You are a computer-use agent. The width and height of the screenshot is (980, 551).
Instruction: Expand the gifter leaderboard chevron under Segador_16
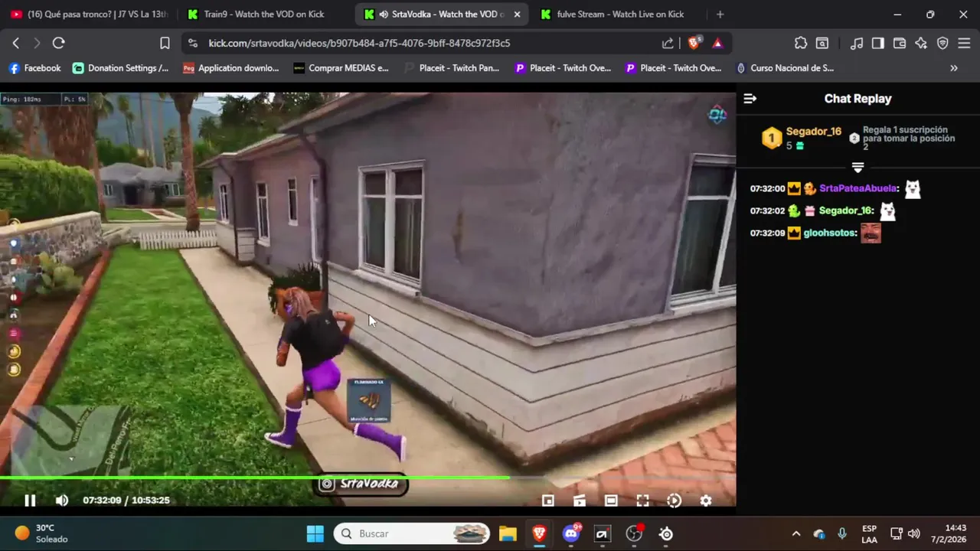pyautogui.click(x=857, y=168)
